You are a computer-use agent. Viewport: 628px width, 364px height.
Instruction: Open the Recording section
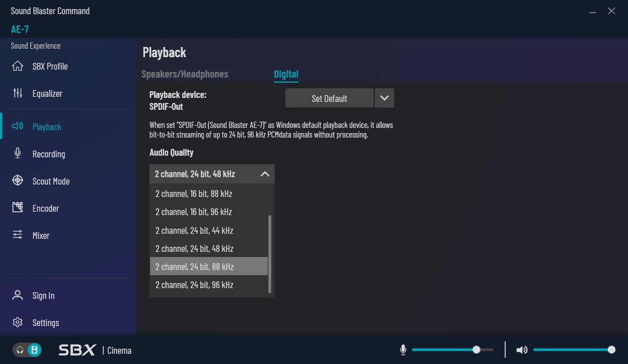(x=49, y=154)
